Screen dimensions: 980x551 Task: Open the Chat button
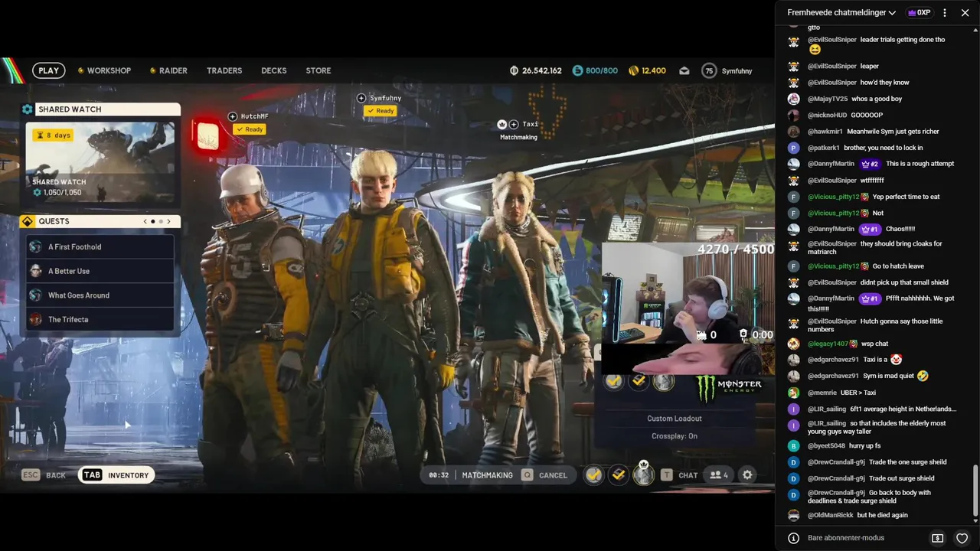(x=680, y=475)
